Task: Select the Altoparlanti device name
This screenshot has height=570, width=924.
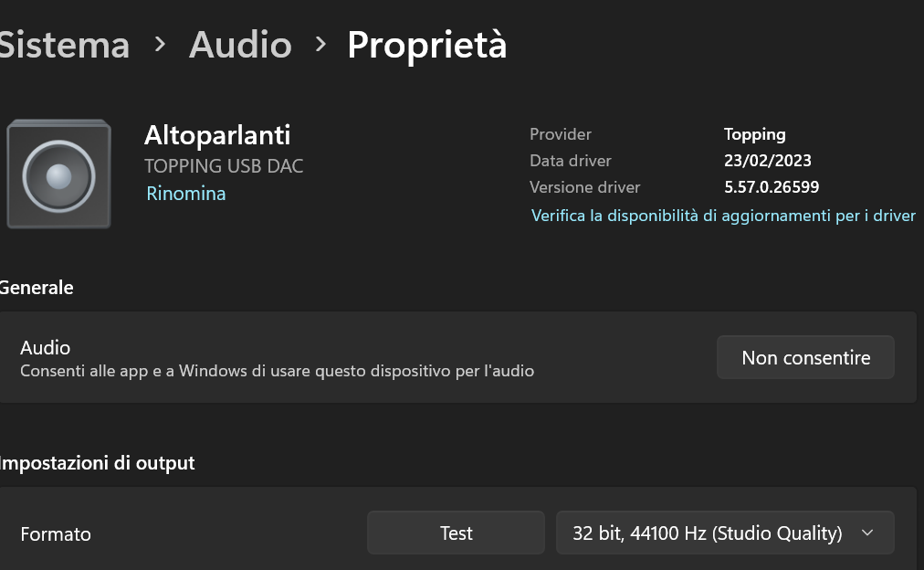Action: 217,135
